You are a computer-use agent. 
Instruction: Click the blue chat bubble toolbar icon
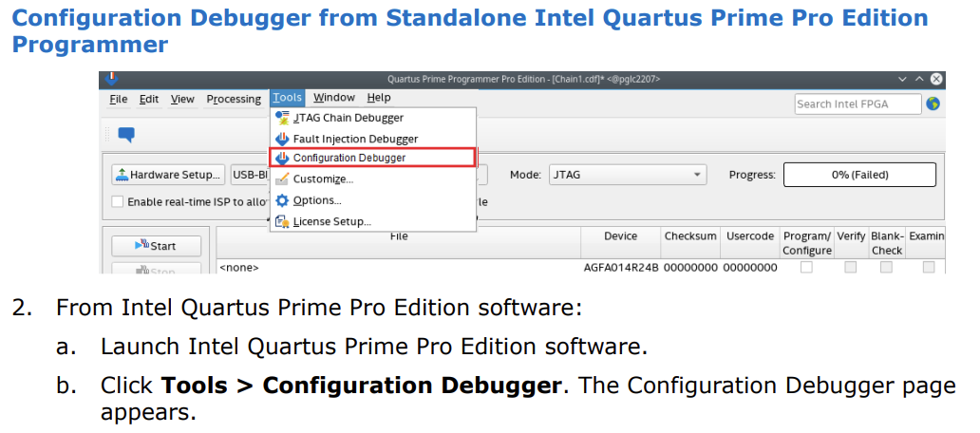126,135
